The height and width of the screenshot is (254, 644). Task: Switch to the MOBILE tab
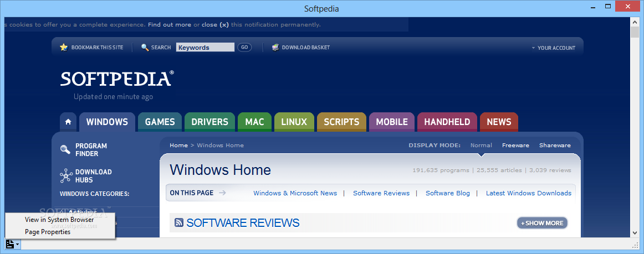[x=392, y=122]
